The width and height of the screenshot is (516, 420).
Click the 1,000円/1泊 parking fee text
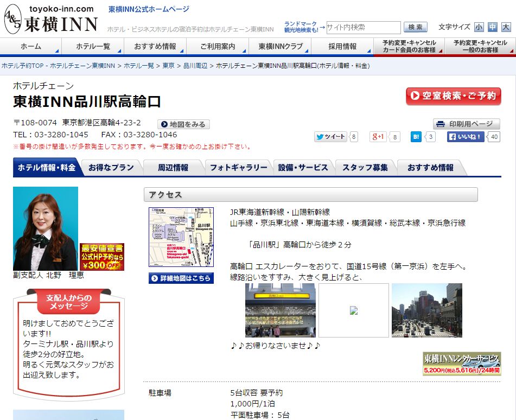pos(253,404)
